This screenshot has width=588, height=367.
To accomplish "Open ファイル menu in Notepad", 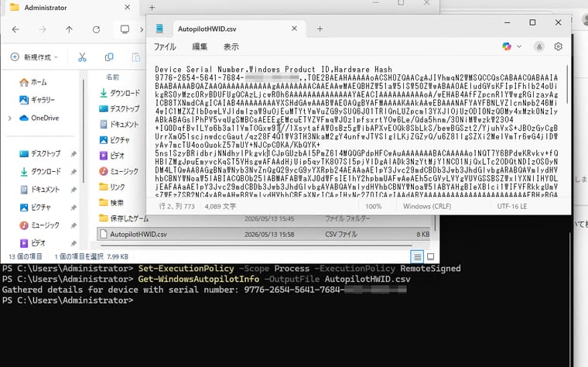I will (165, 47).
